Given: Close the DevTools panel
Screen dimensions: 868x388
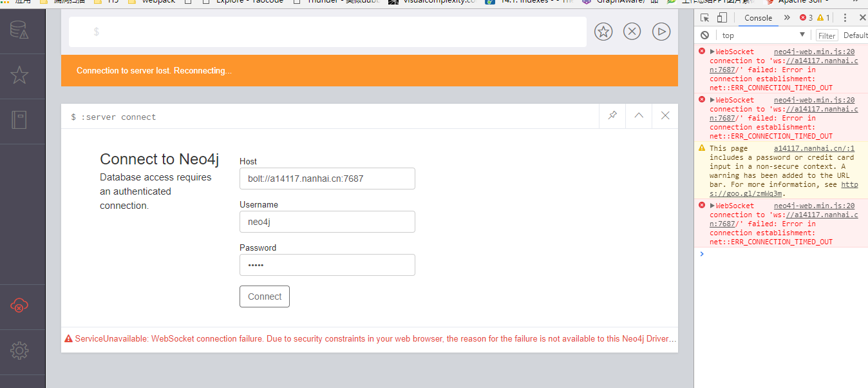Looking at the screenshot, I should click(x=863, y=18).
